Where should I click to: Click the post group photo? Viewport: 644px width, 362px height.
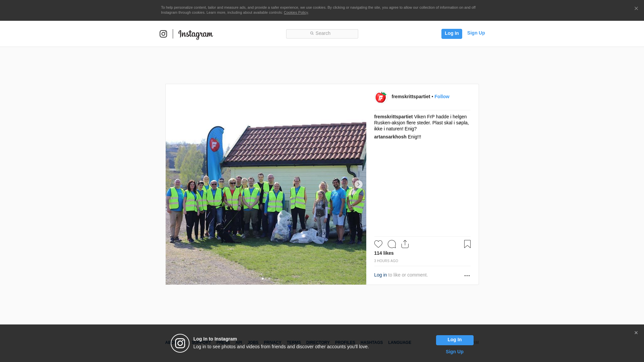(x=266, y=184)
